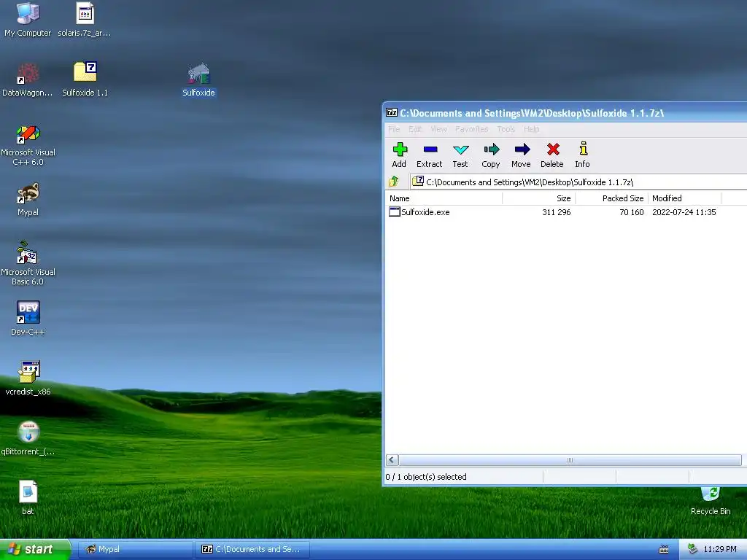Select the Dev-C++ desktop icon

pyautogui.click(x=28, y=312)
